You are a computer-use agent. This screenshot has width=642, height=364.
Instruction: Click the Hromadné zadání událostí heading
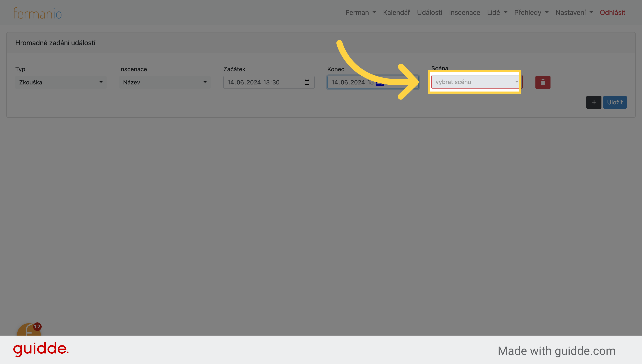[55, 43]
